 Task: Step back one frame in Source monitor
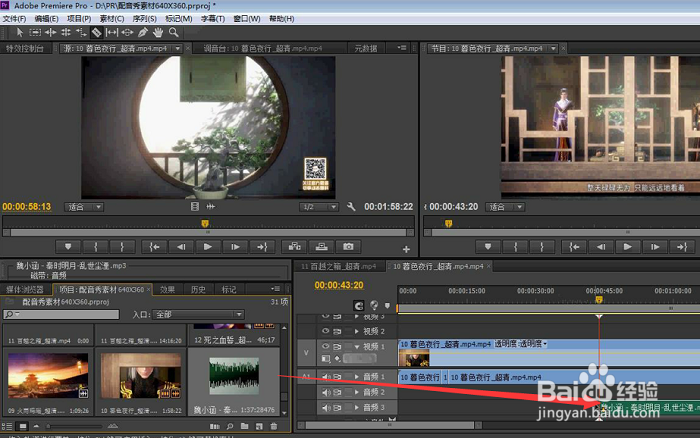181,246
